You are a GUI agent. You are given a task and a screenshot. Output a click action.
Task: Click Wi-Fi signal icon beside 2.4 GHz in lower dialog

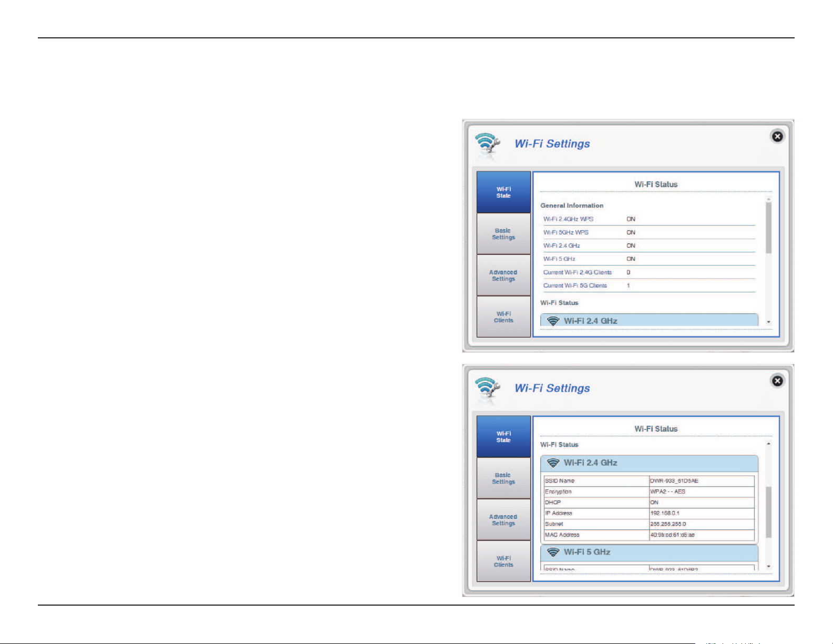click(x=553, y=463)
